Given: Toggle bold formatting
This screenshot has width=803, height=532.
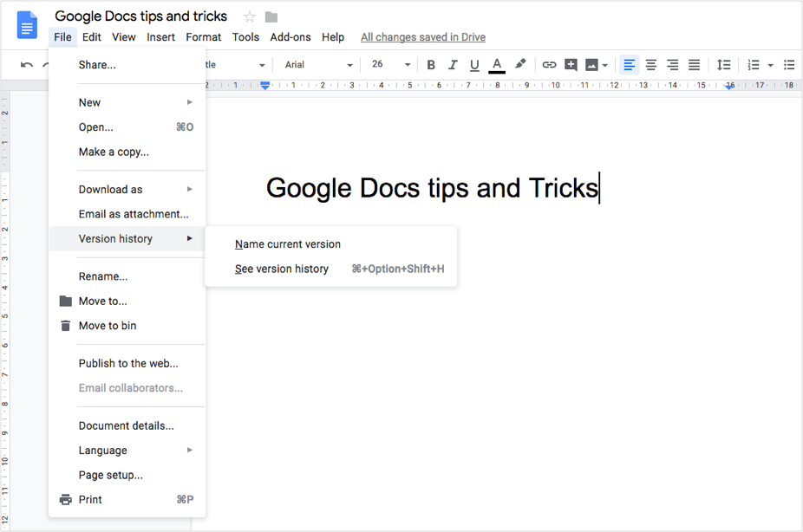Looking at the screenshot, I should click(x=431, y=65).
